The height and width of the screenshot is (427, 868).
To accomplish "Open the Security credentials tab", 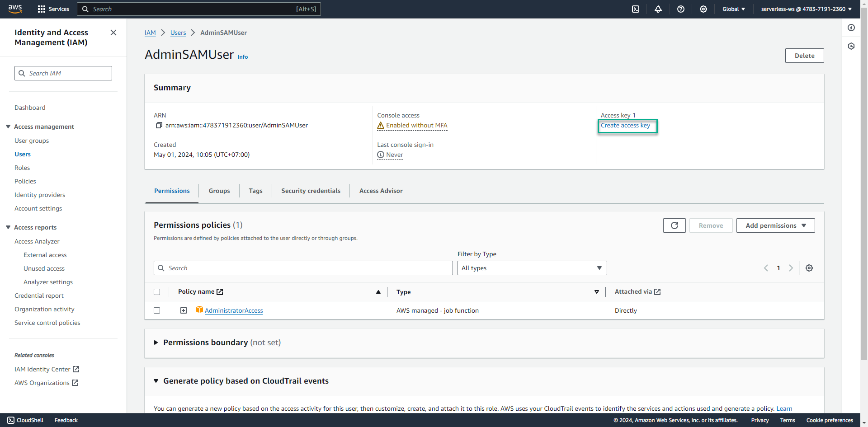I will (x=311, y=191).
